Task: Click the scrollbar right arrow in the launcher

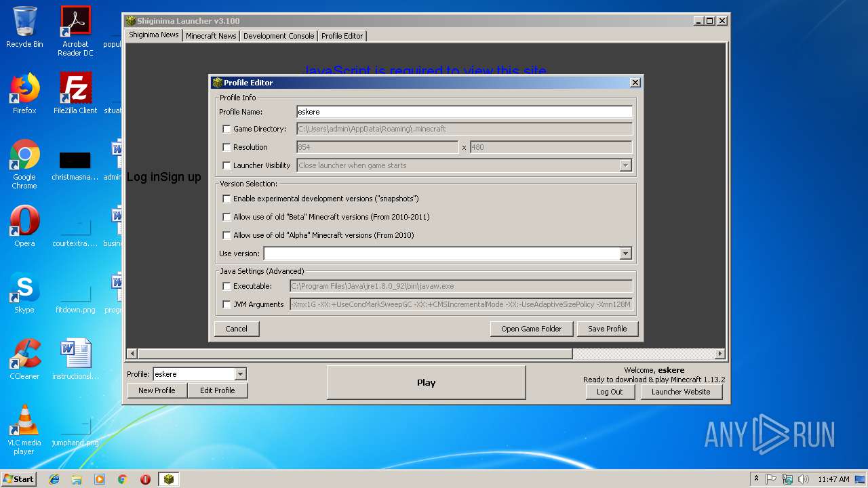Action: click(x=720, y=354)
